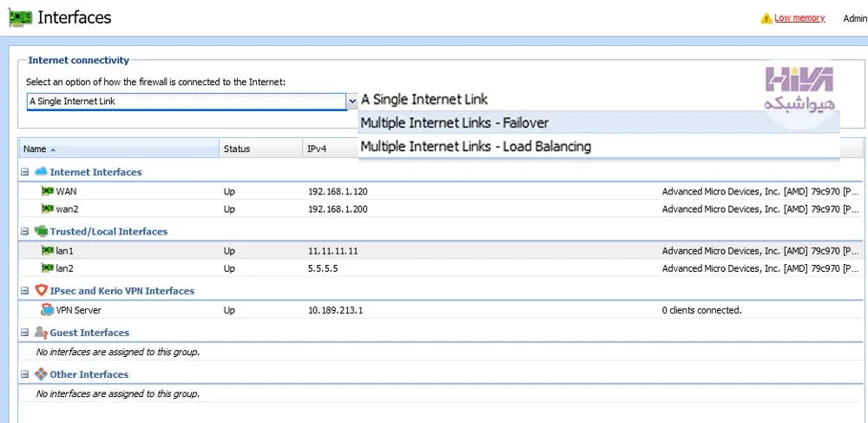Click the Guest Interfaces person icon
Image resolution: width=868 pixels, height=423 pixels.
coord(41,332)
